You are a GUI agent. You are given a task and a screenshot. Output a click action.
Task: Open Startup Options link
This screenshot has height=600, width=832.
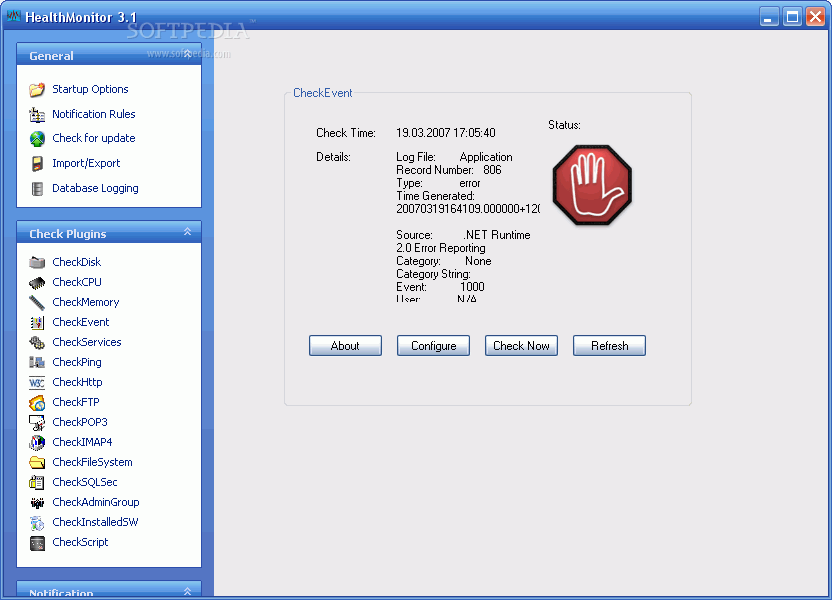pyautogui.click(x=90, y=89)
